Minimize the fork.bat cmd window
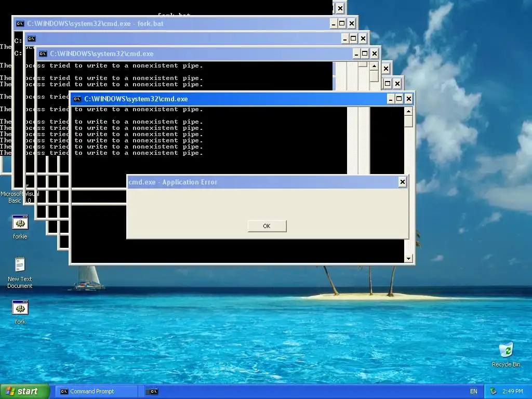Screen dimensions: 532x399 tap(333, 23)
